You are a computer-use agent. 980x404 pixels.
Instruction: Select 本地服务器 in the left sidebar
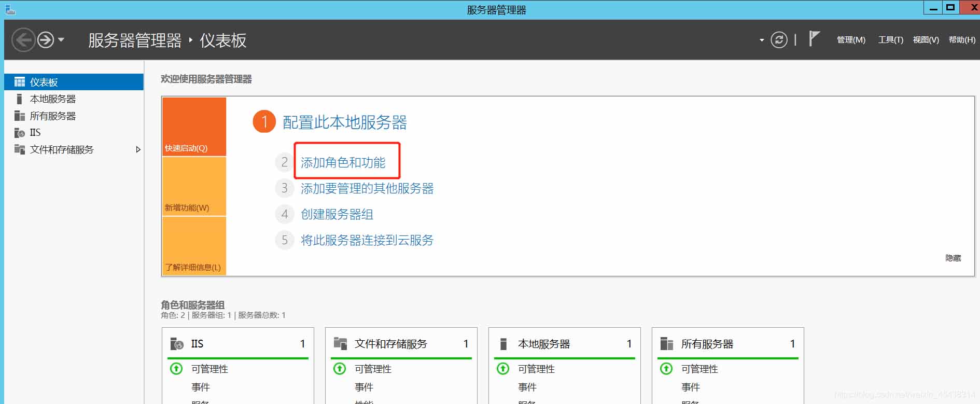point(74,99)
